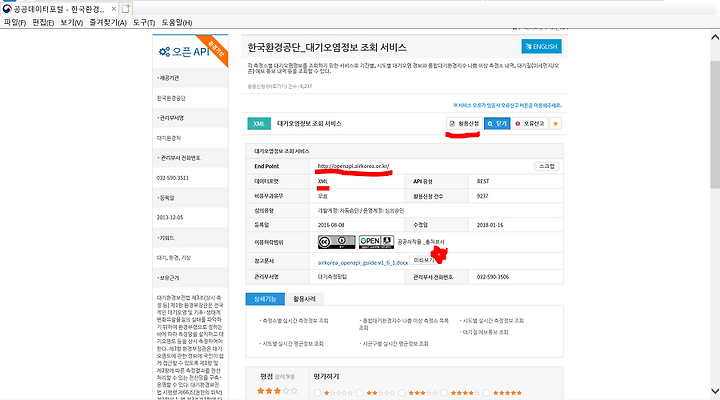
Task: Switch to the 활용사례 tab
Action: point(304,299)
